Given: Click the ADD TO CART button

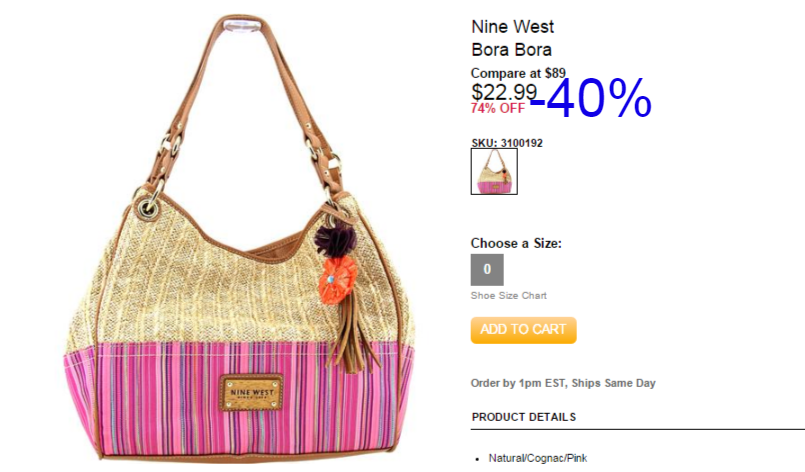Looking at the screenshot, I should tap(523, 330).
